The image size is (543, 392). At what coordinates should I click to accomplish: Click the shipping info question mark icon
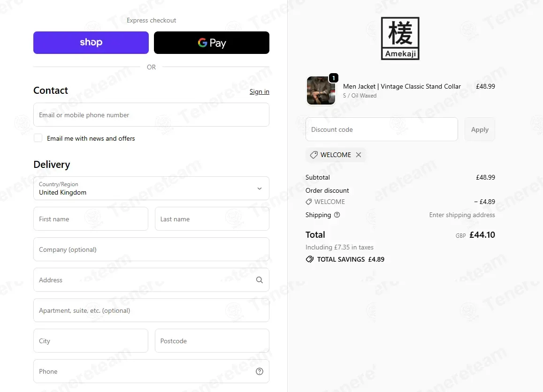(x=337, y=215)
